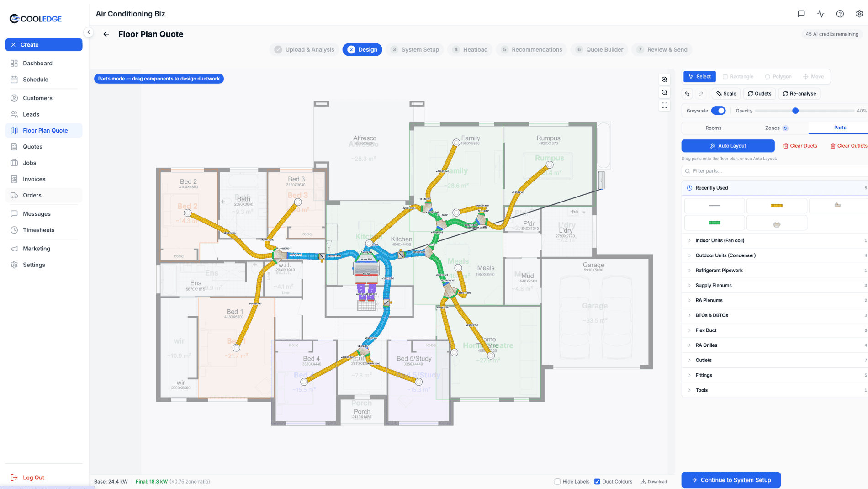Screen dimensions: 868x489
Task: Enable the Hide Labels checkbox
Action: click(x=557, y=481)
